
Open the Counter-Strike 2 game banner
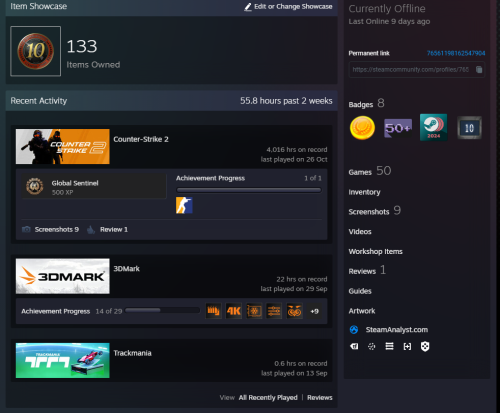[63, 146]
